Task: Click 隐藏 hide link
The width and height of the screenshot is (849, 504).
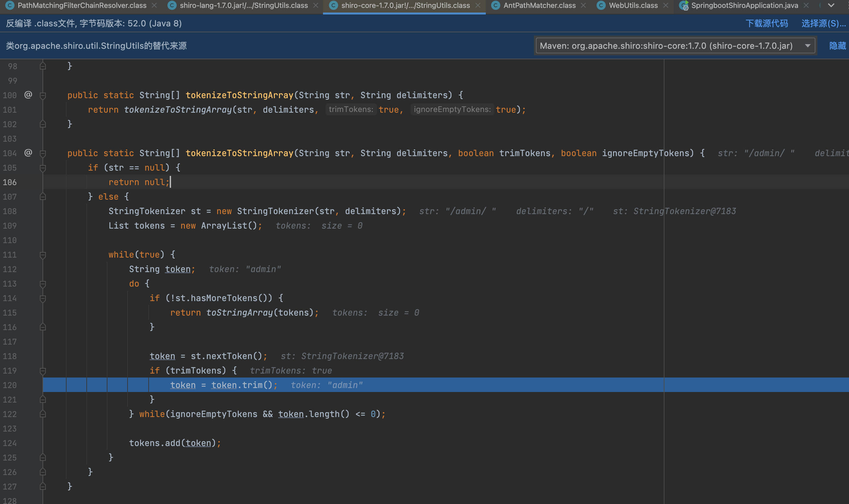Action: click(837, 45)
